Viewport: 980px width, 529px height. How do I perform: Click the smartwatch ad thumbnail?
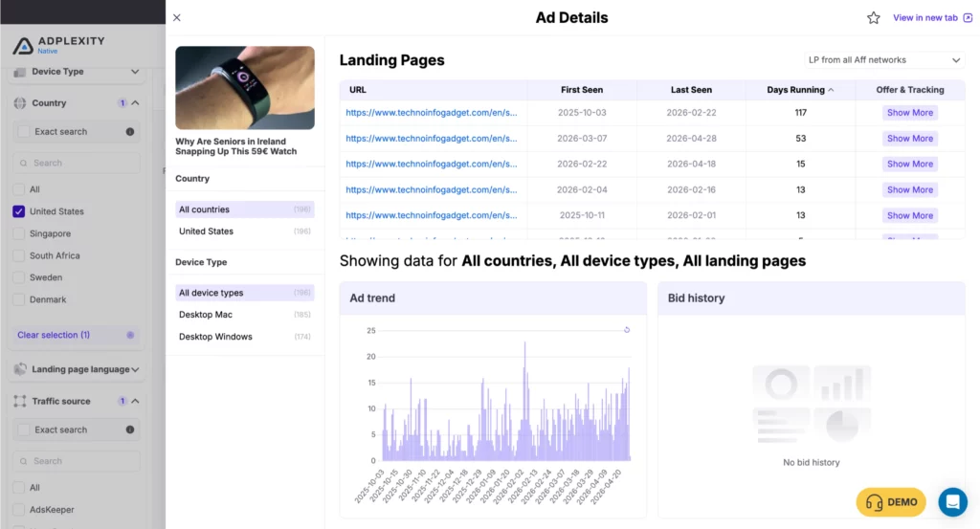(245, 87)
